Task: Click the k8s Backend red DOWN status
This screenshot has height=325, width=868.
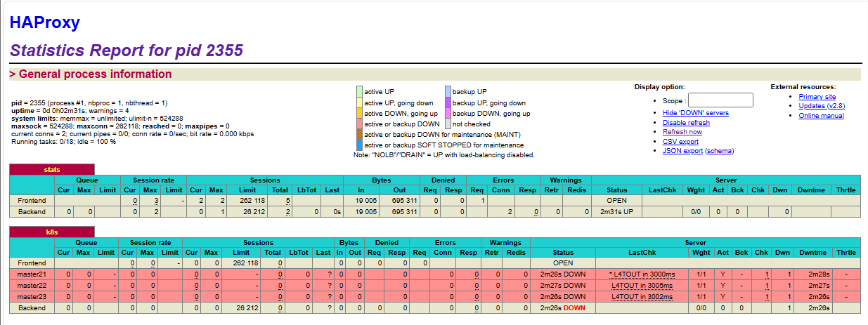Action: (x=574, y=307)
